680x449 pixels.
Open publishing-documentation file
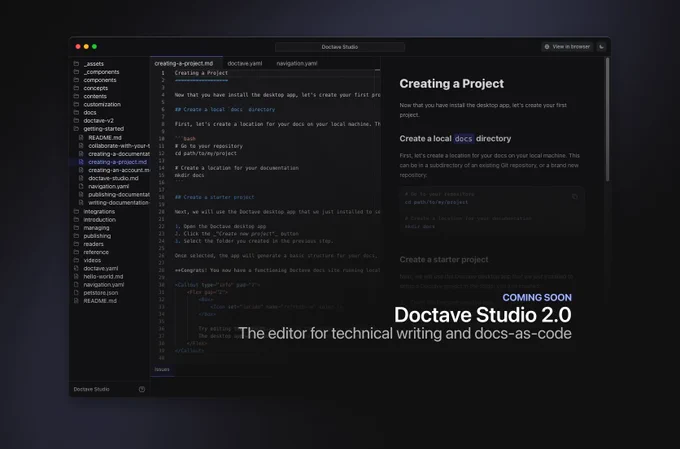click(119, 194)
